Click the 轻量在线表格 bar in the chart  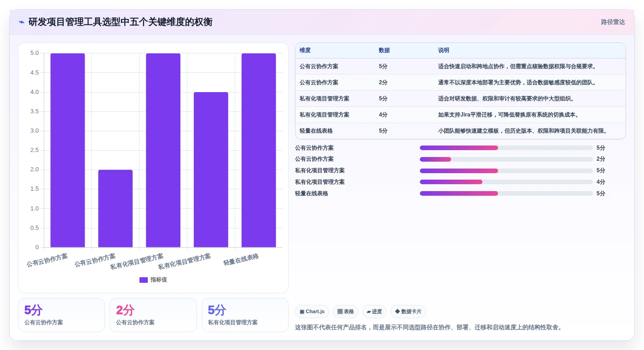[x=259, y=150]
